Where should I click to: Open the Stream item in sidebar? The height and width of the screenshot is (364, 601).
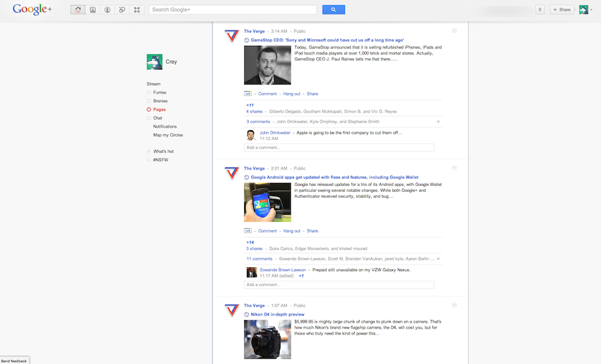(153, 84)
